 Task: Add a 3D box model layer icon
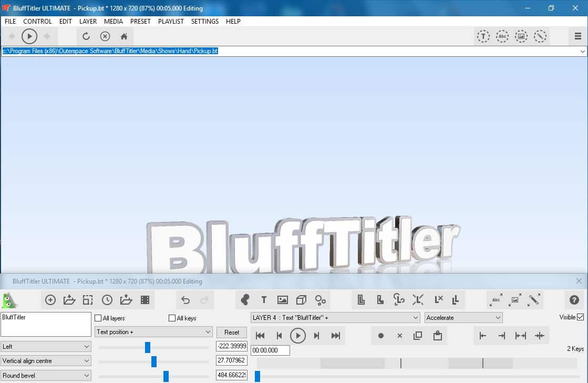coord(301,300)
